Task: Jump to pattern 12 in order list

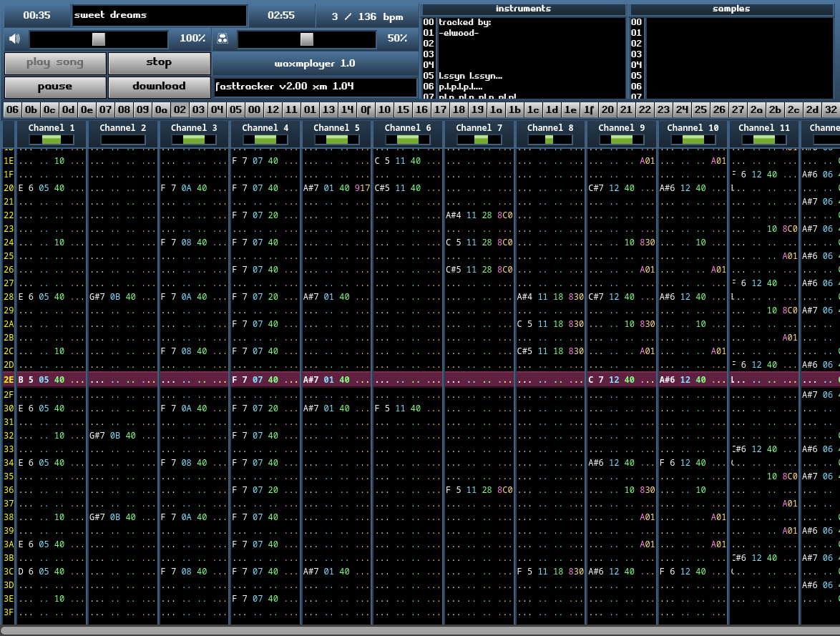Action: tap(273, 110)
